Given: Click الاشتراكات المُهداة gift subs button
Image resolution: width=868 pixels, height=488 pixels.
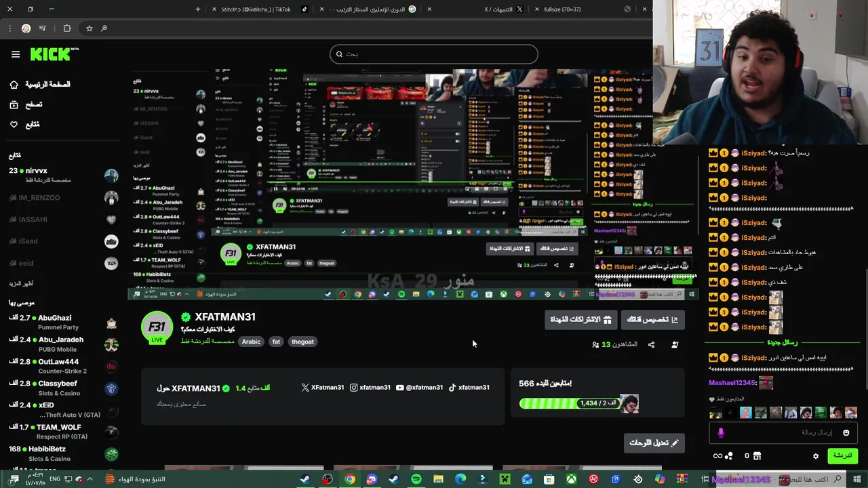Looking at the screenshot, I should coord(580,320).
